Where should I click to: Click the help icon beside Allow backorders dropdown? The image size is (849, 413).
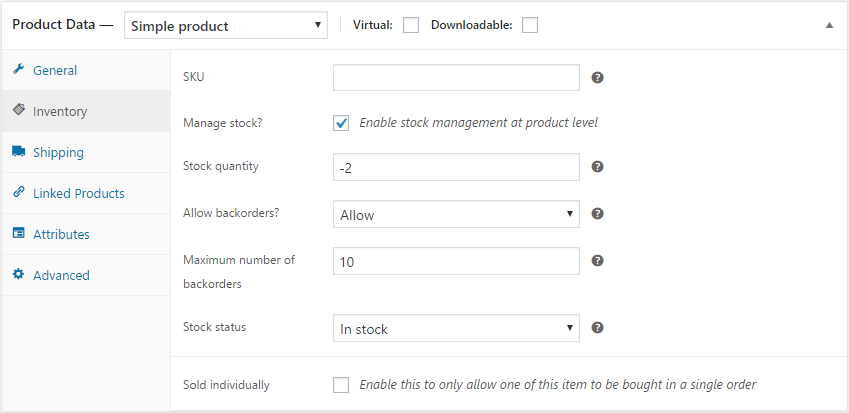(598, 214)
